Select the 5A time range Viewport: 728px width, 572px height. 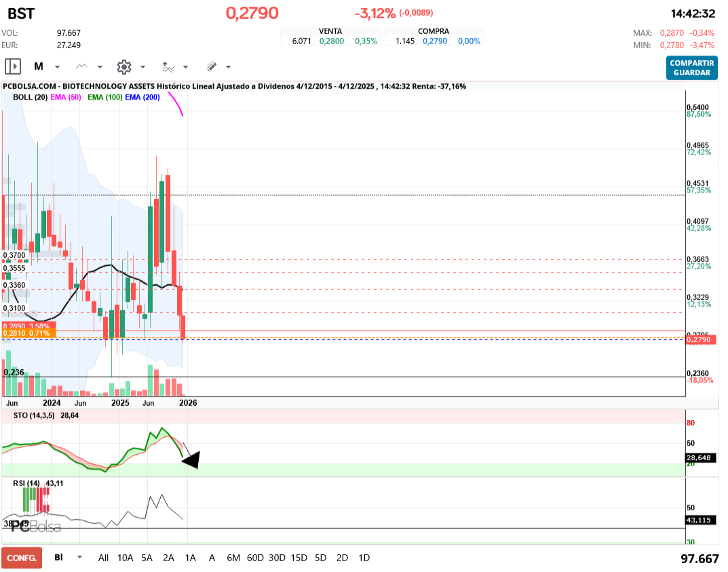pyautogui.click(x=147, y=558)
